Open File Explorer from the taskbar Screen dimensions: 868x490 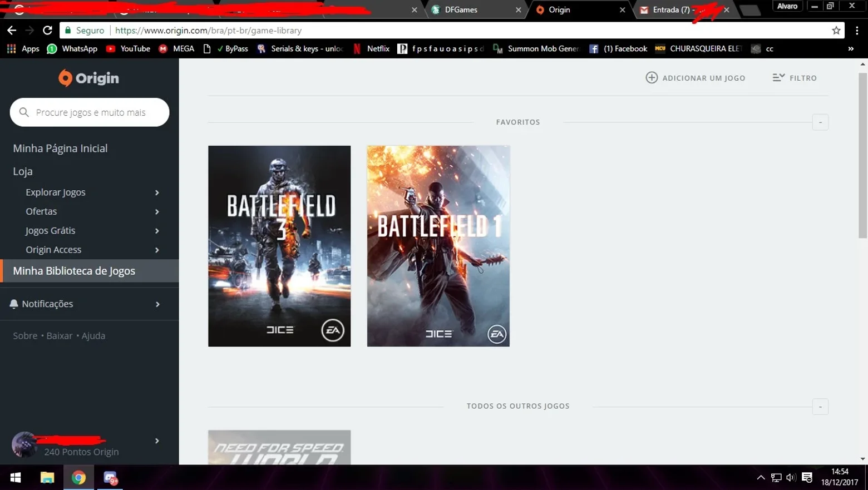tap(47, 478)
